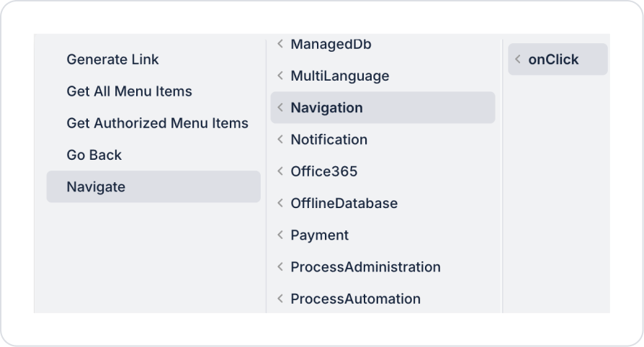Expand the Notification chevron arrow
This screenshot has width=644, height=347.
click(280, 140)
